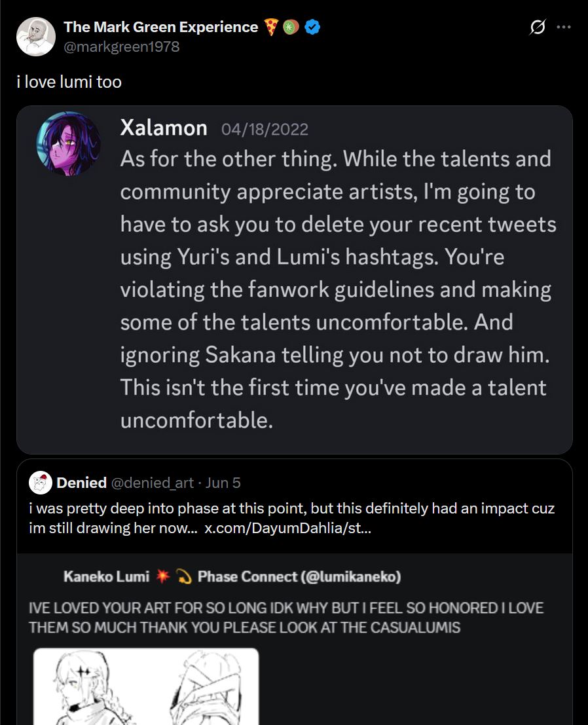The height and width of the screenshot is (725, 588).
Task: Click the Denied profile avatar
Action: pos(41,483)
